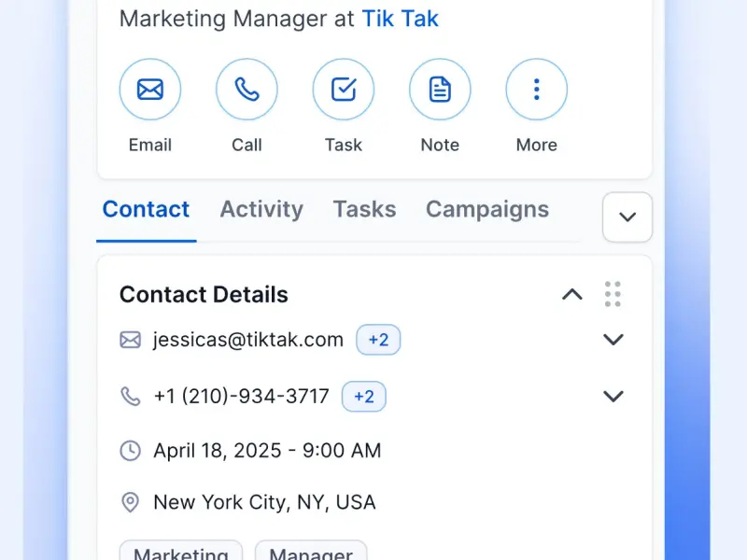Viewport: 747px width, 560px height.
Task: Click the envelope icon next to jessicas@tiktak.com
Action: [x=131, y=340]
